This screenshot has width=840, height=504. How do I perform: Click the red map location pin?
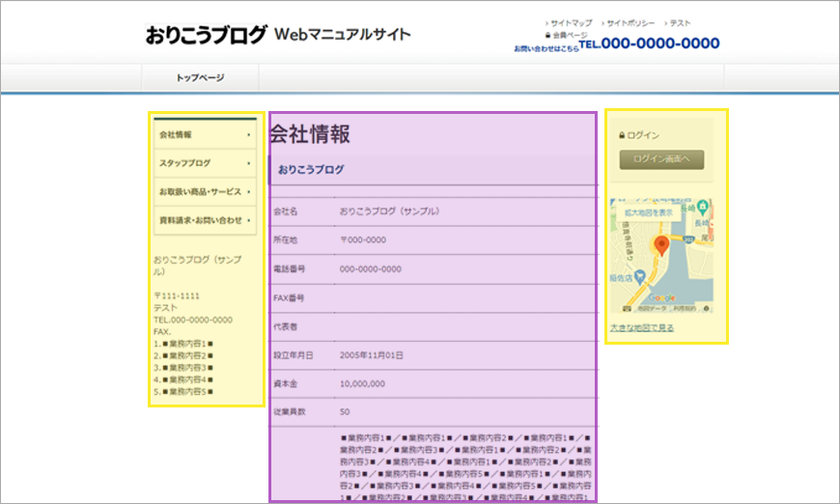click(x=661, y=245)
